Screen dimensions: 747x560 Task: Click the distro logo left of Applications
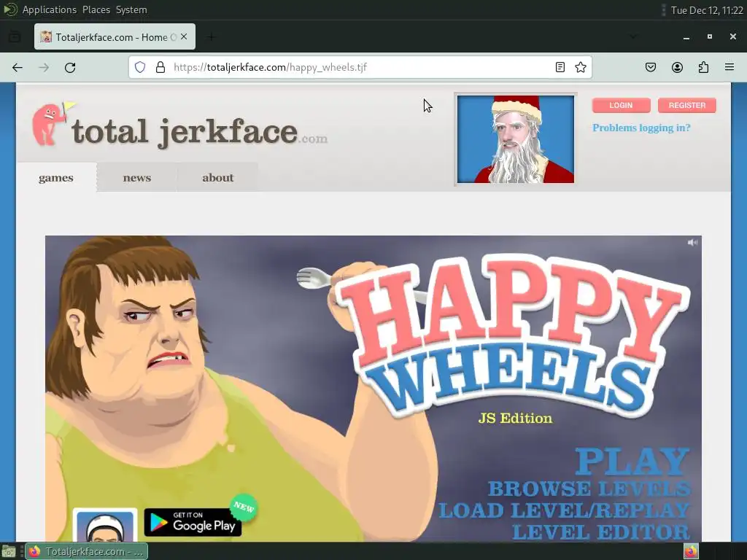[x=10, y=9]
